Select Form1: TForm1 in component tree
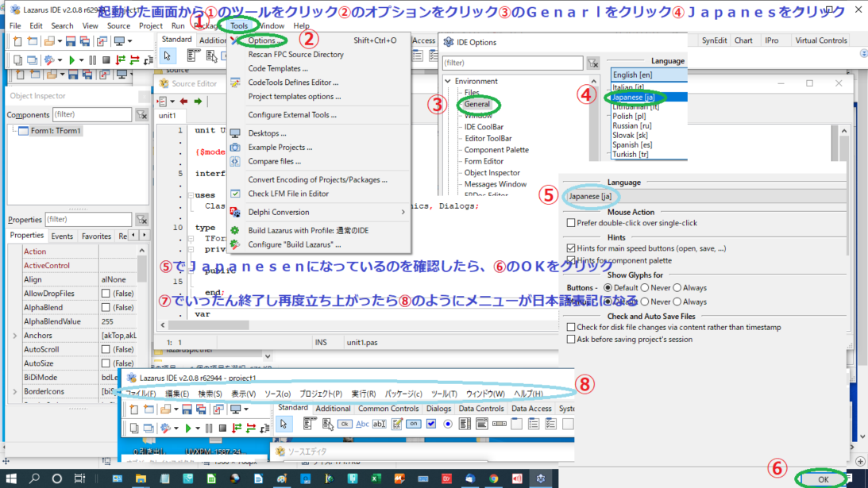The height and width of the screenshot is (488, 868). point(56,131)
